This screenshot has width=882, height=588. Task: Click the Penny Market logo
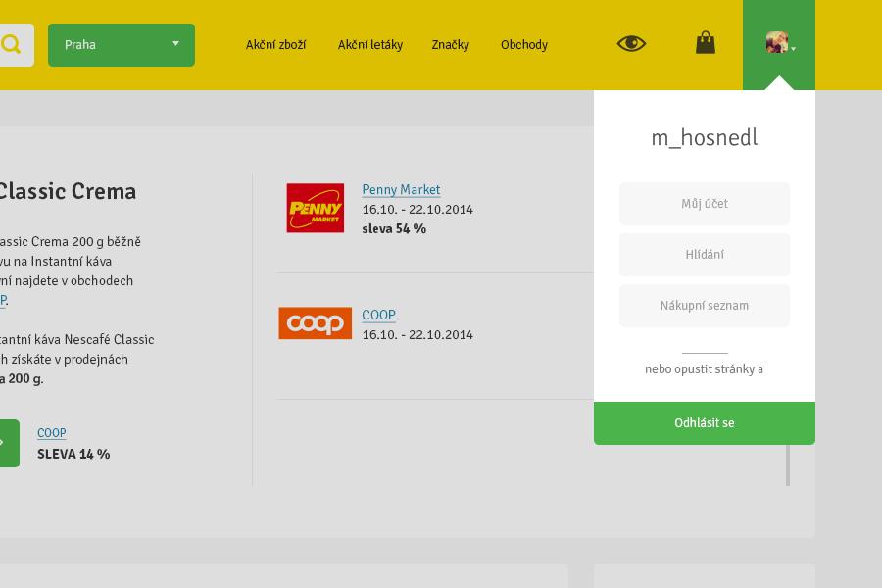(x=315, y=208)
